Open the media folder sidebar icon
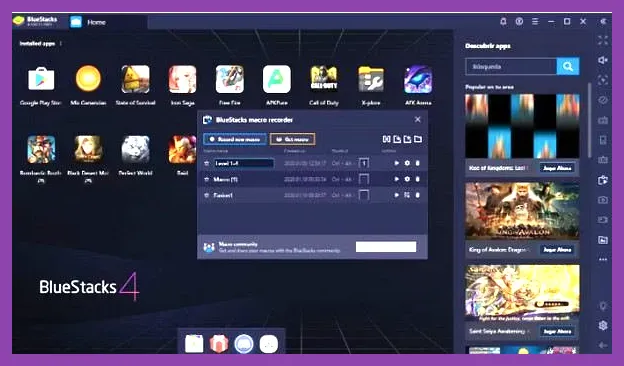This screenshot has height=366, width=624. coord(603,240)
